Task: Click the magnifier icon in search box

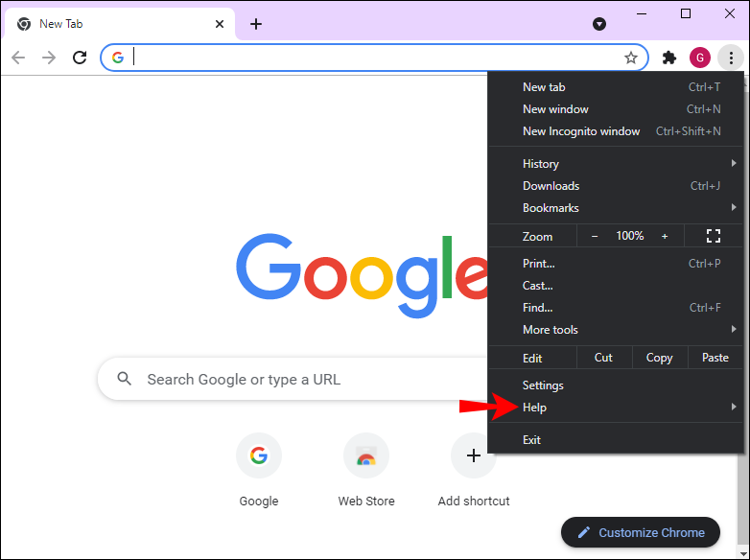Action: (125, 379)
